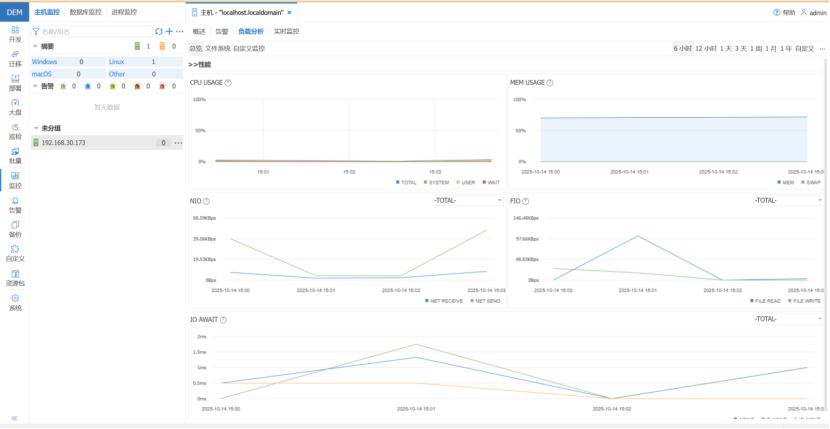830x429 pixels.
Task: Click the blue alert level icon
Action: pyautogui.click(x=88, y=86)
